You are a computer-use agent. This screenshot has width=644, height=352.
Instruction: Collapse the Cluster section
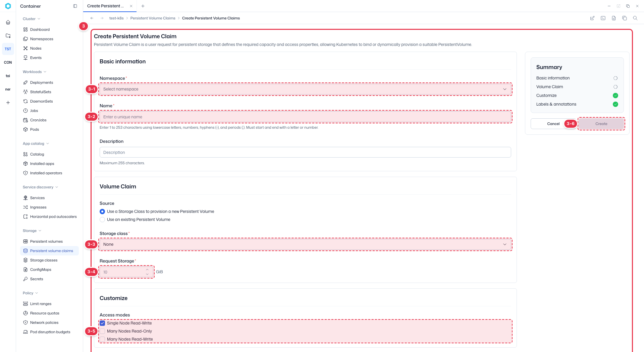(x=32, y=19)
